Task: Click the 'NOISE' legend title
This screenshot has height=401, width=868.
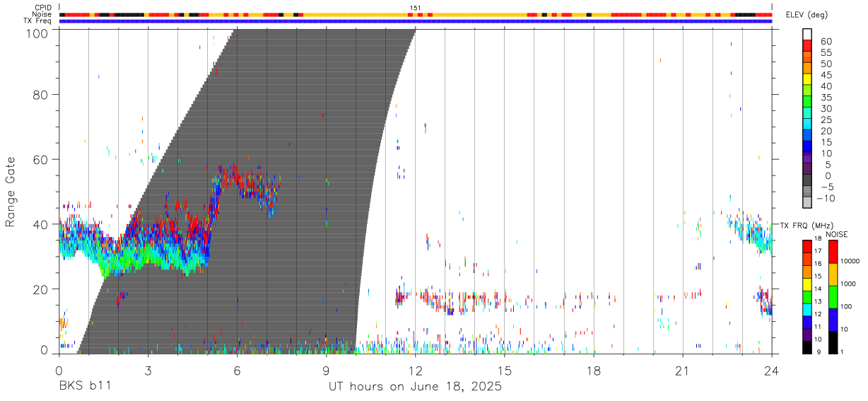Action: point(836,234)
